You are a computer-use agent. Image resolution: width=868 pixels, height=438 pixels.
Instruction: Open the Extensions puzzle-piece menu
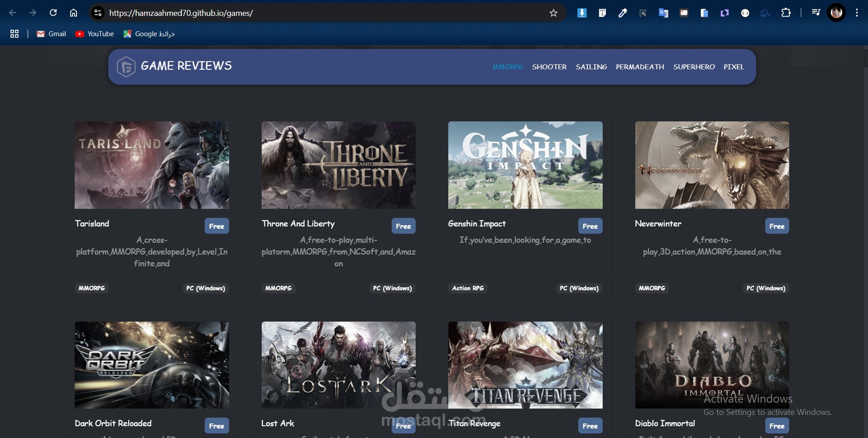tap(786, 13)
